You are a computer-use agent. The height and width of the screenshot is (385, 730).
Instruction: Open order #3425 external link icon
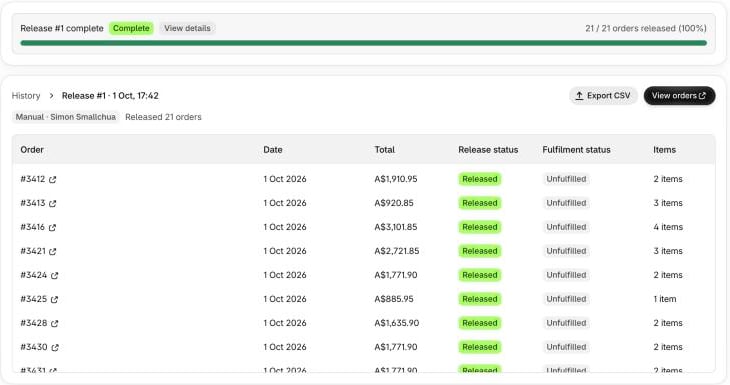pyautogui.click(x=54, y=299)
